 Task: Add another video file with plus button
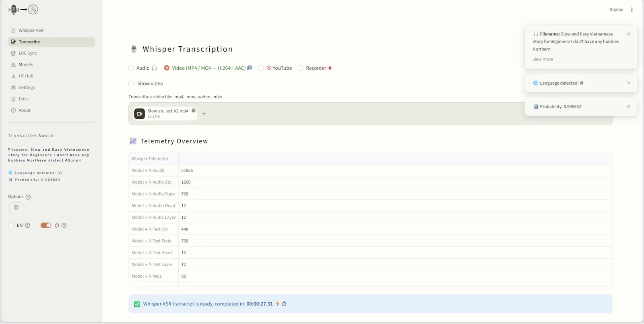tap(204, 114)
